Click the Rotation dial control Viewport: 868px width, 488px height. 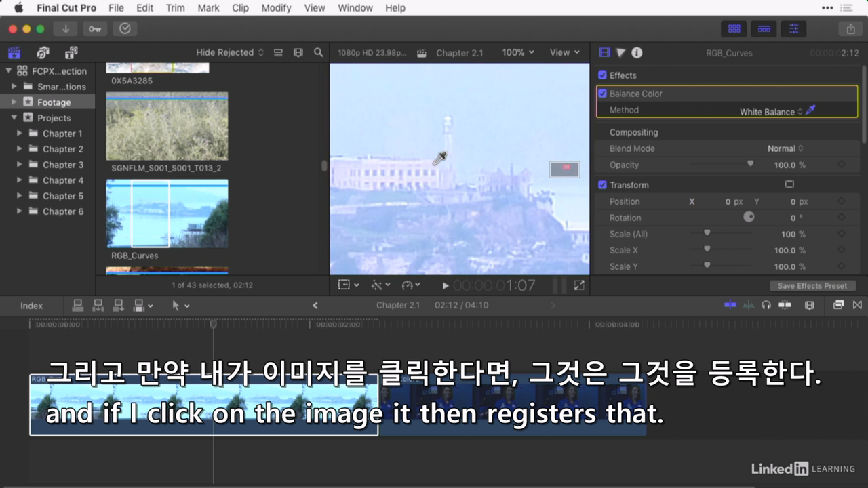point(749,218)
